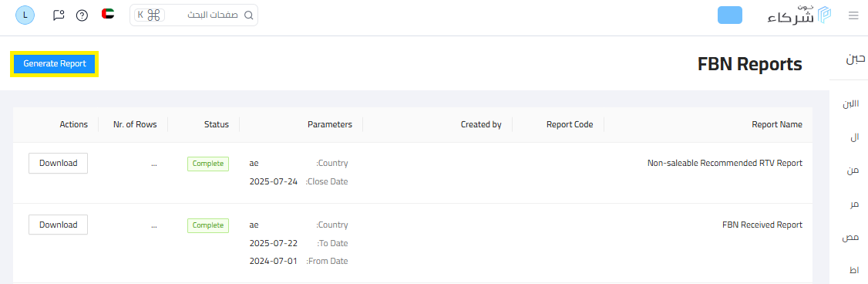Download the Non-saleable Recommended RTV Report
Screen dimensions: 868x284
click(58, 163)
